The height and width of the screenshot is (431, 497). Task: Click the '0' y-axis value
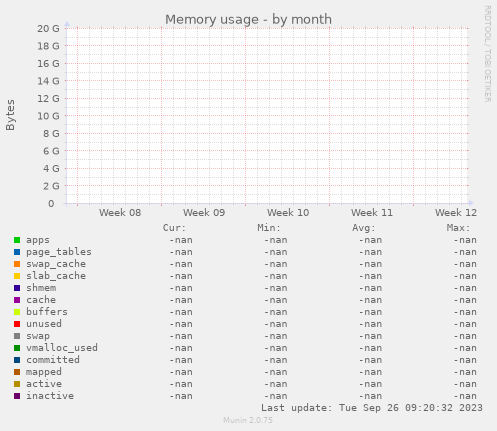[51, 204]
